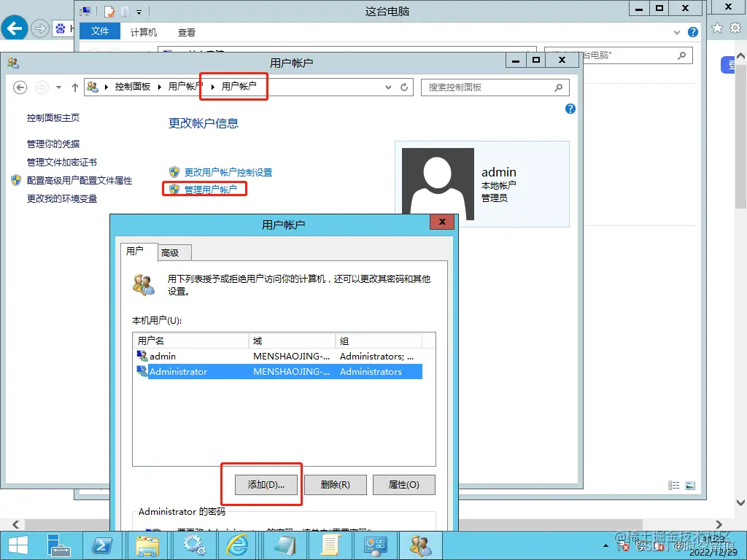Open Server Manager from the taskbar

(59, 545)
